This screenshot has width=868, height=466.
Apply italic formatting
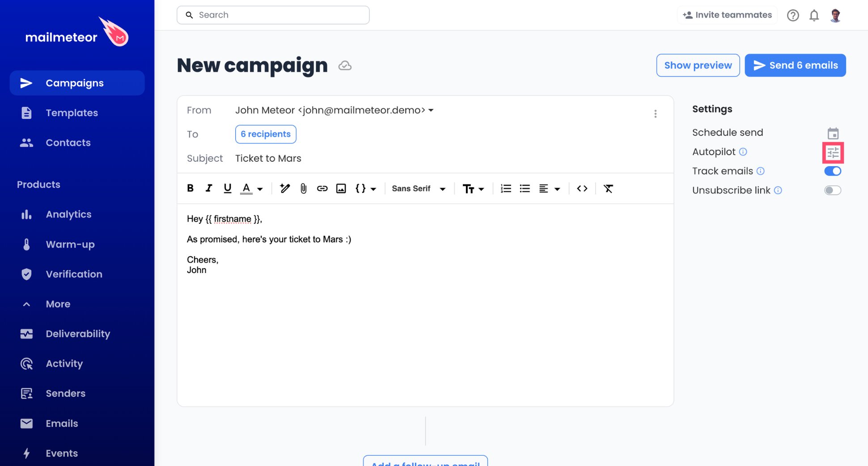tap(209, 189)
